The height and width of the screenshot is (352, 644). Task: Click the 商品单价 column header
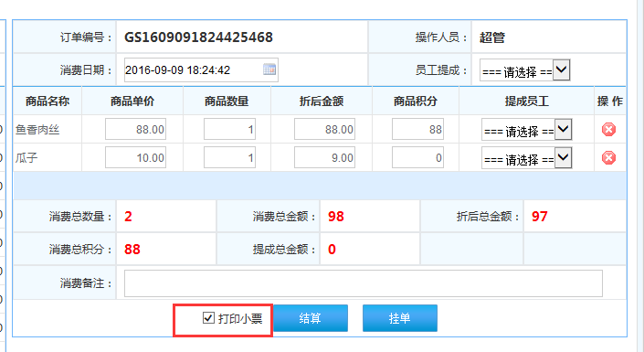[132, 101]
